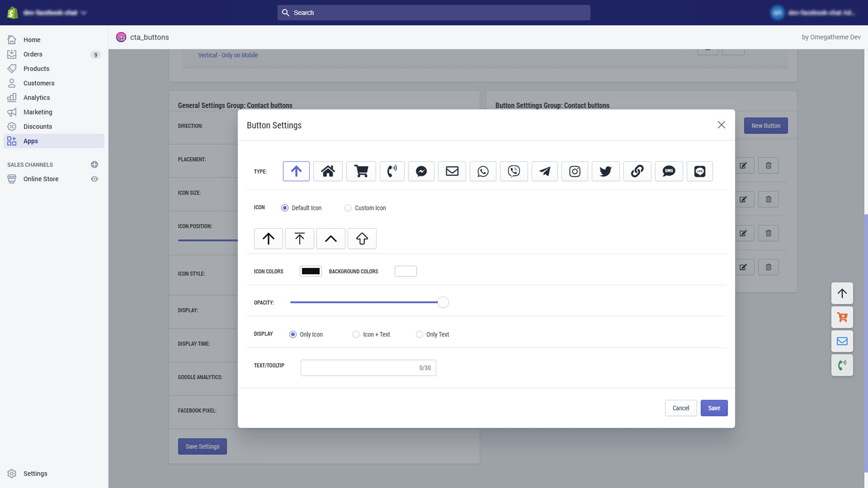The image size is (868, 488).
Task: Choose Only Text display mode
Action: point(419,334)
